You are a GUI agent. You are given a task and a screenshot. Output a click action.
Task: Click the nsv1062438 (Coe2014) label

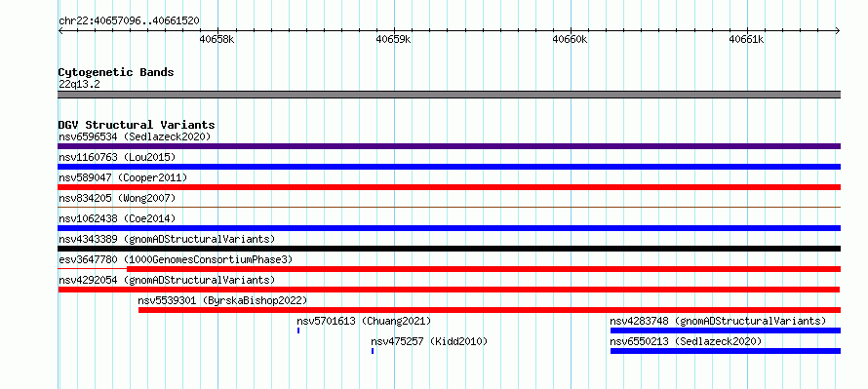[117, 218]
